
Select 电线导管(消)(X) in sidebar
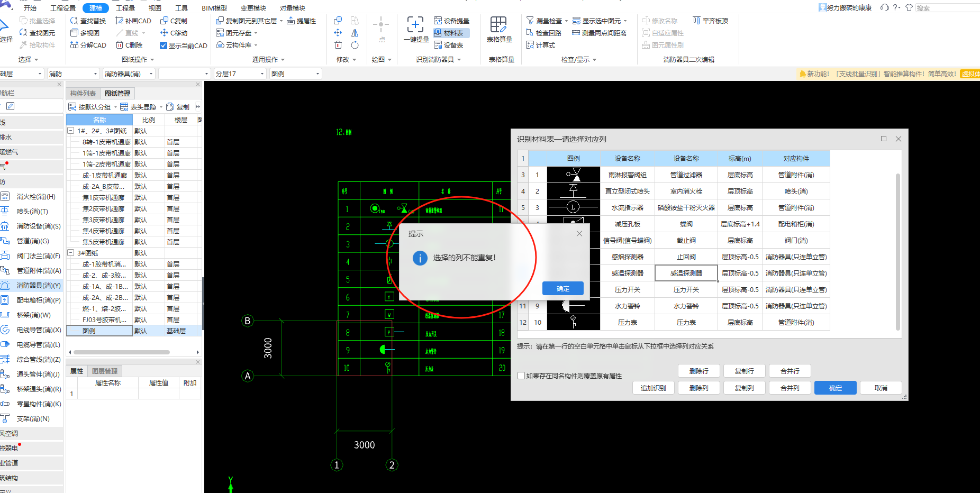[31, 330]
